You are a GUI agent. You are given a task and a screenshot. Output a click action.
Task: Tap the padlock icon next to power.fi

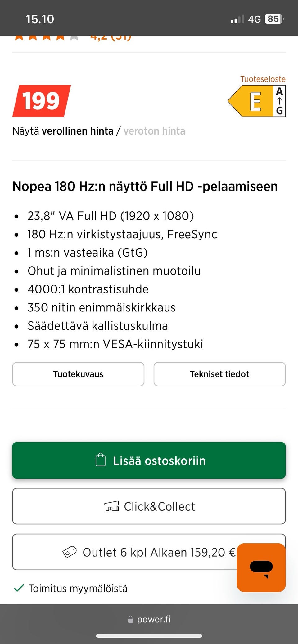point(131,620)
